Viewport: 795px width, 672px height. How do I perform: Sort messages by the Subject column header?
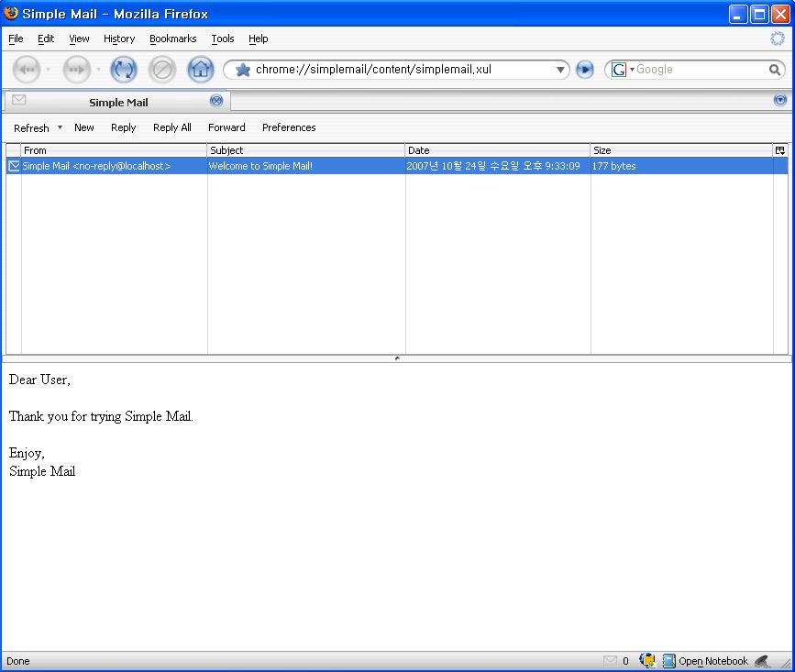(x=306, y=150)
